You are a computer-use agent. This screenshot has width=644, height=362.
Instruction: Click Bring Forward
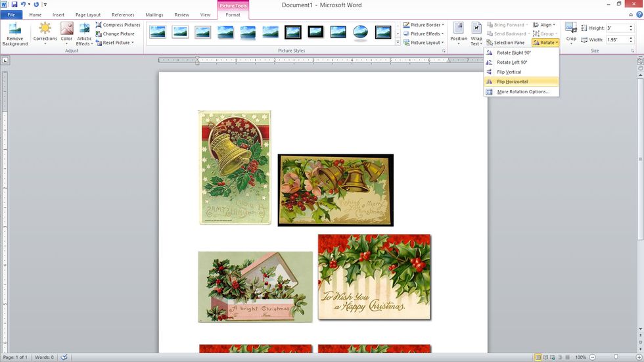coord(507,25)
